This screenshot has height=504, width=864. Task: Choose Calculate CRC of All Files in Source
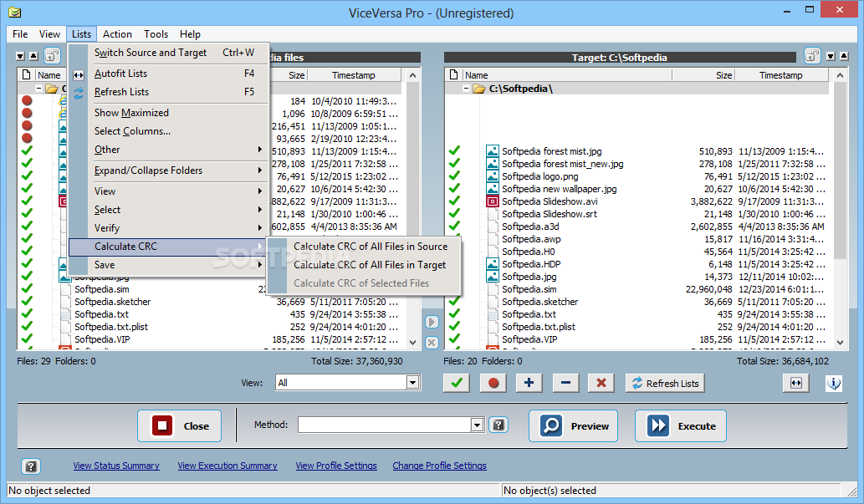tap(364, 247)
